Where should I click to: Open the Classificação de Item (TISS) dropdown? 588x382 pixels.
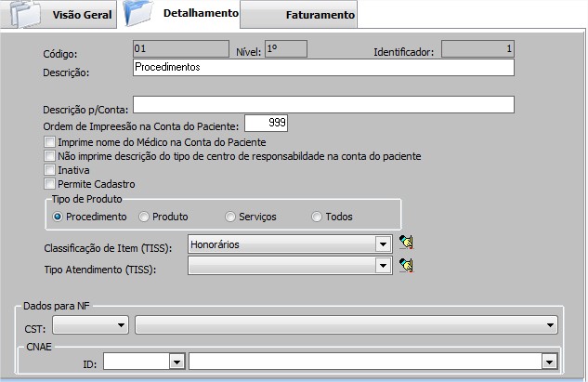[x=382, y=244]
